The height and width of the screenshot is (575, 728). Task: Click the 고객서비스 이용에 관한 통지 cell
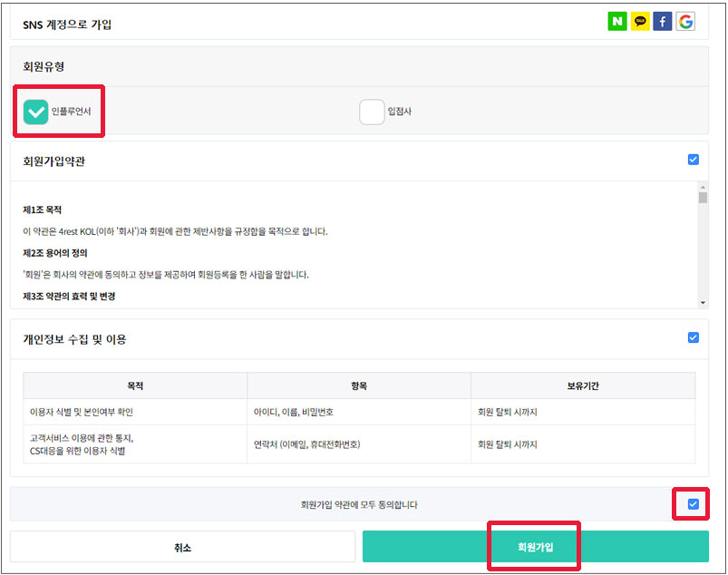tap(135, 444)
